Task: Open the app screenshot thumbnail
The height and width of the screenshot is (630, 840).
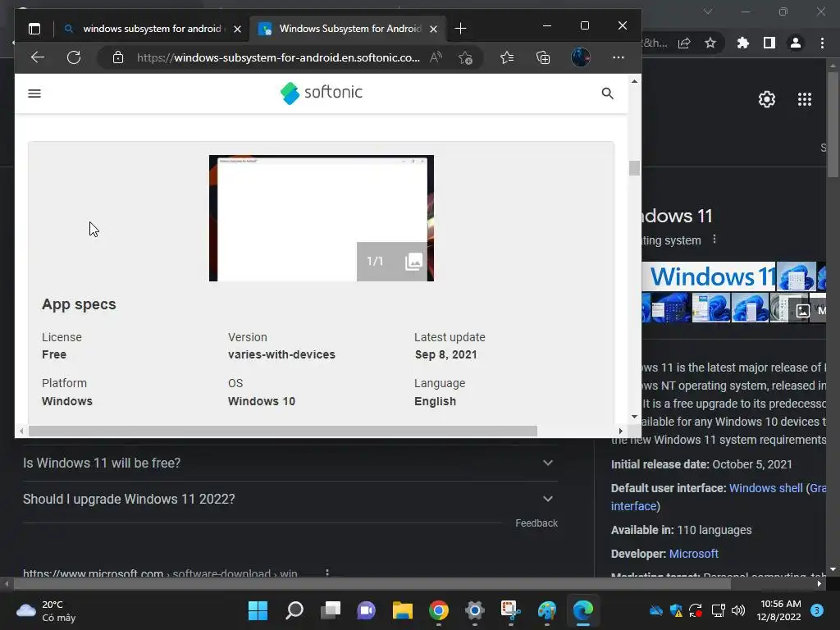Action: coord(322,218)
